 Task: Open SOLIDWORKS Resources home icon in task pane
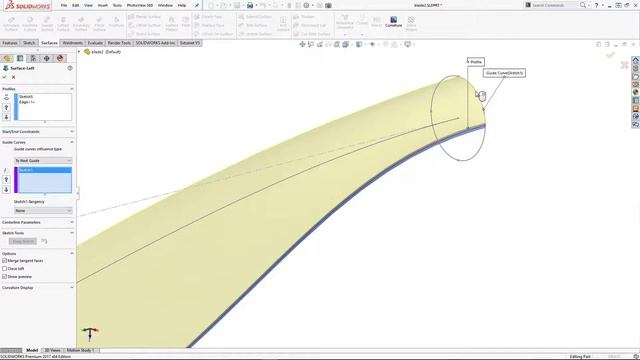(x=636, y=60)
